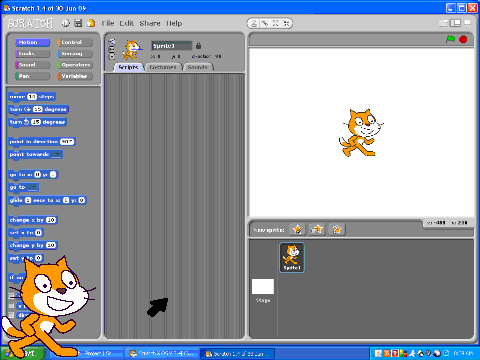The image size is (480, 360).
Task: Click the green flag to start scripts
Action: [450, 39]
